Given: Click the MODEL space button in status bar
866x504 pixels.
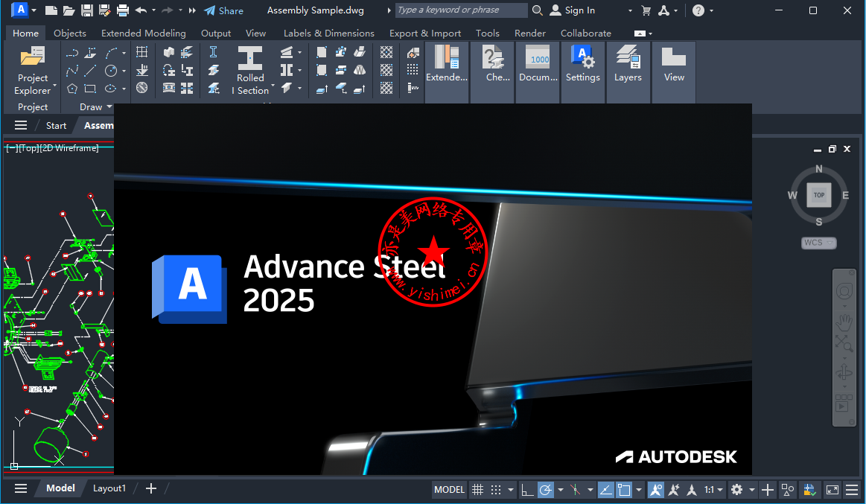Looking at the screenshot, I should pyautogui.click(x=449, y=490).
